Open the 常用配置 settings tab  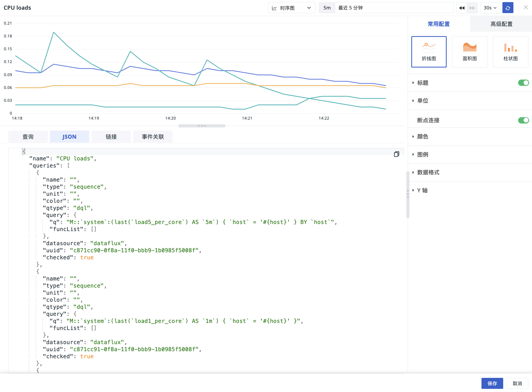[x=439, y=24]
